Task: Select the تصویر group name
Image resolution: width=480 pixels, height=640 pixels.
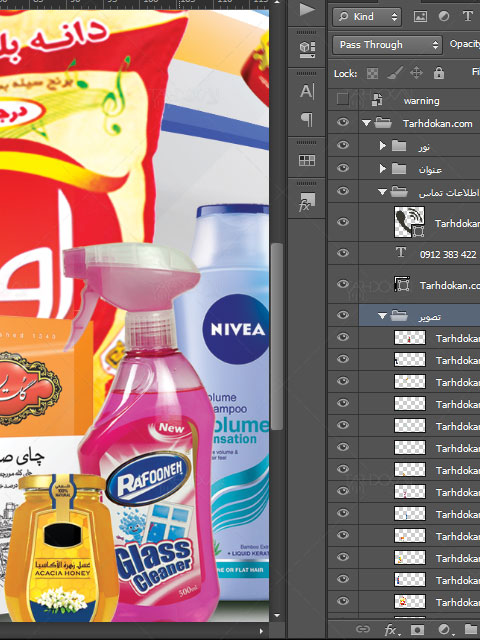Action: (x=429, y=317)
